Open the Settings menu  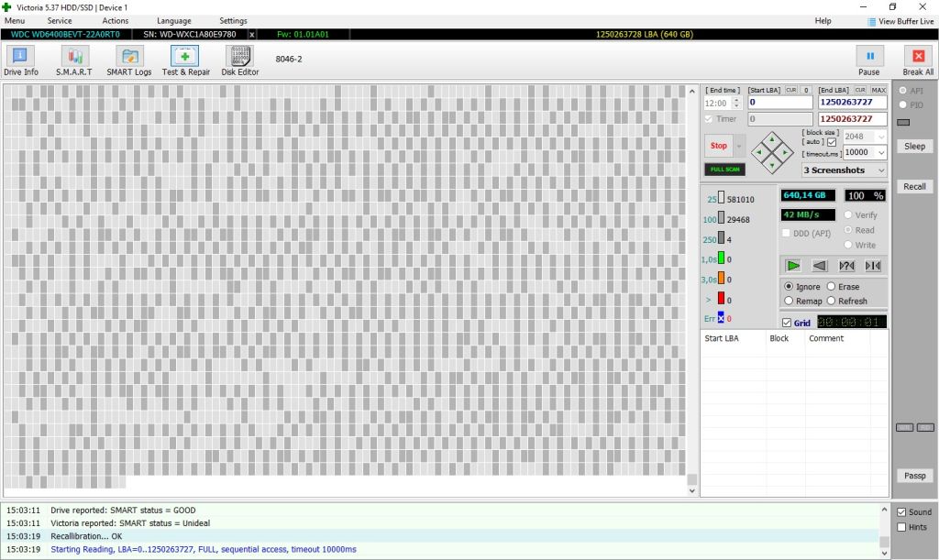234,21
